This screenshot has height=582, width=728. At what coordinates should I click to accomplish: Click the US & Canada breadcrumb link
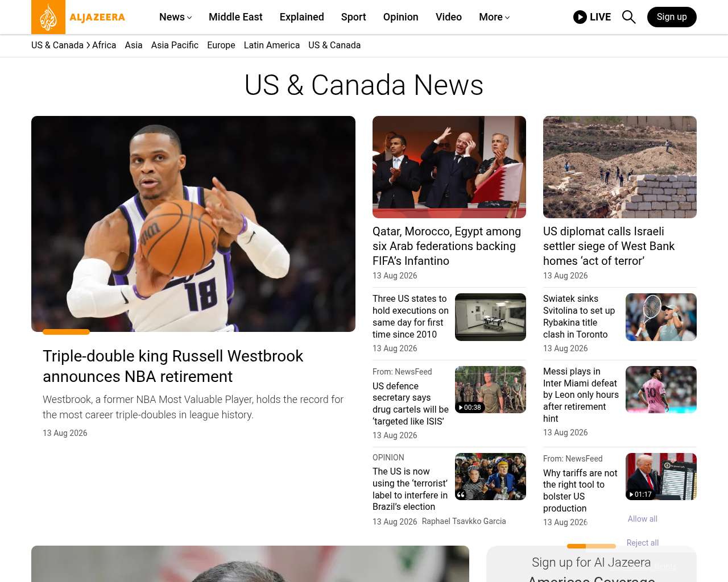[x=57, y=45]
